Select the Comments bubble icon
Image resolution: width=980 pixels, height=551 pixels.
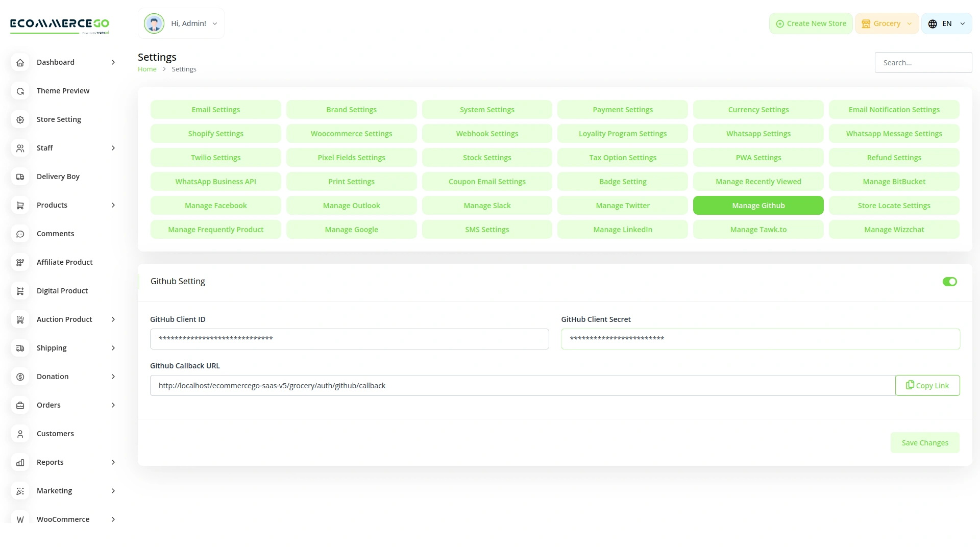(20, 234)
